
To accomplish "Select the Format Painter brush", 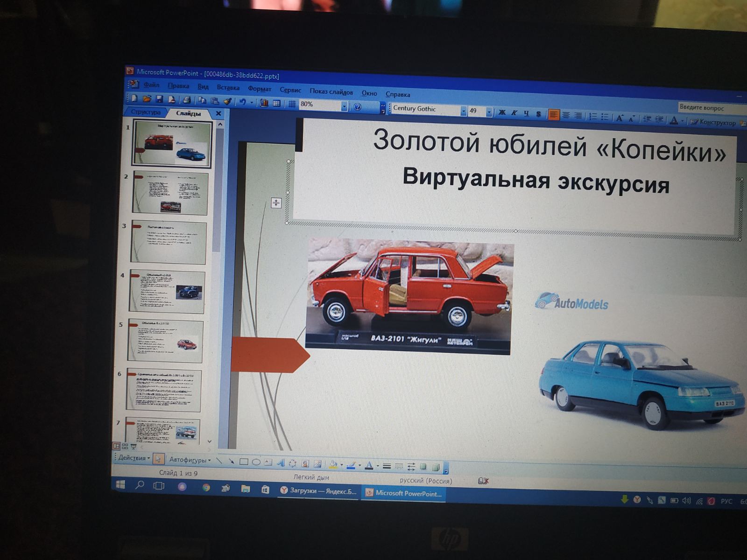I will 227,101.
